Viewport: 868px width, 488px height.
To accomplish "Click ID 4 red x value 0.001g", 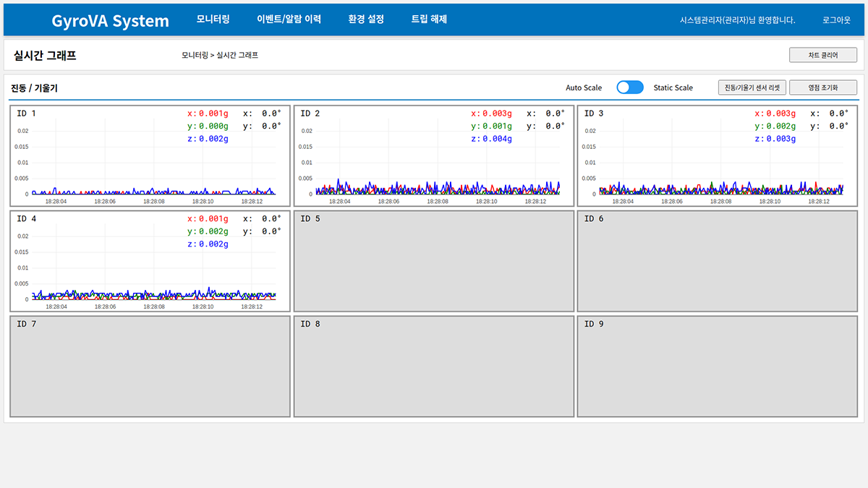I will tap(208, 218).
